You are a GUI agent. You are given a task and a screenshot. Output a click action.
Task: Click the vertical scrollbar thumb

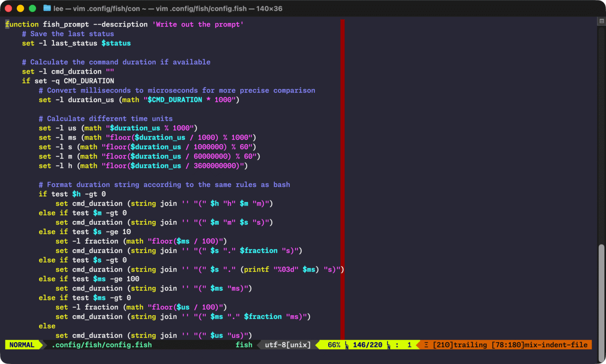pos(601,302)
